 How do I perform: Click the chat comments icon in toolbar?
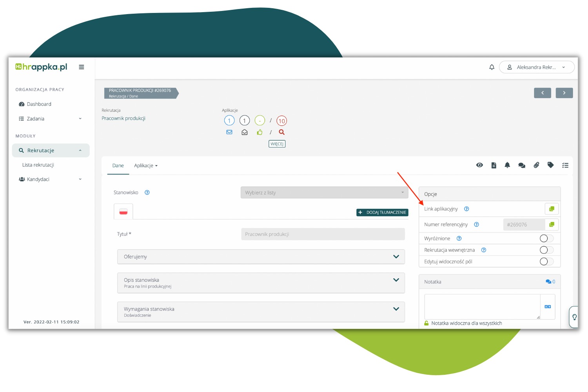pos(521,165)
